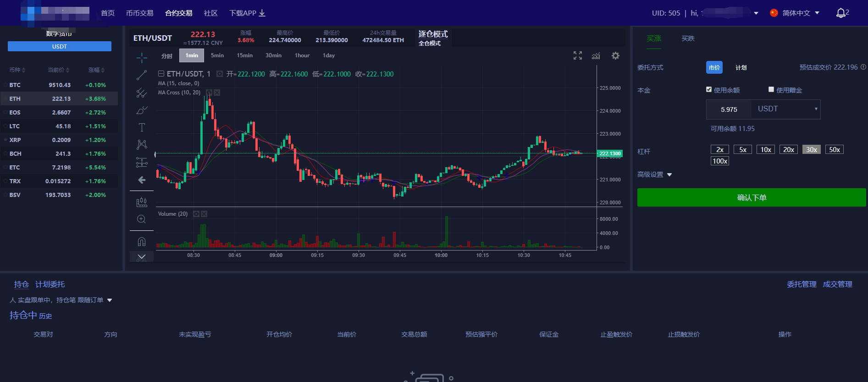
Task: Select the trend line drawing tool
Action: point(142,75)
